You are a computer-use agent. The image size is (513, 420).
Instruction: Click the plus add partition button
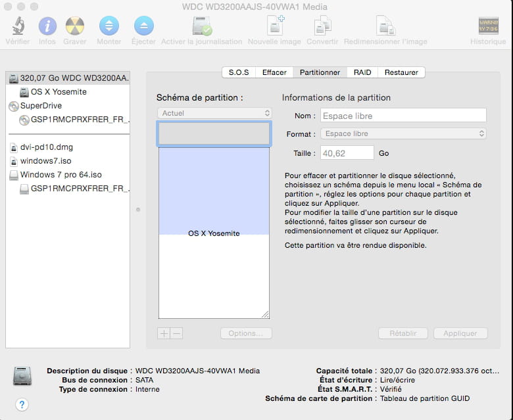(164, 333)
